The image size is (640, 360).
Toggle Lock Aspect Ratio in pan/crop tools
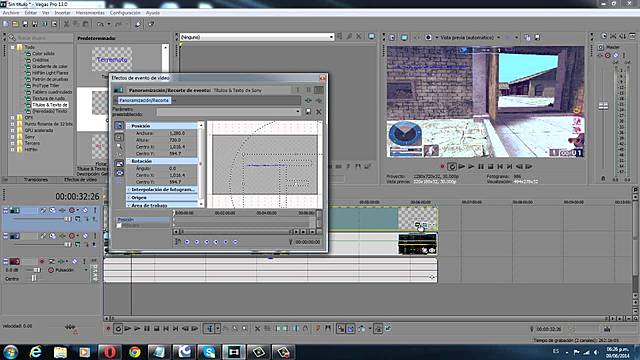[119, 164]
